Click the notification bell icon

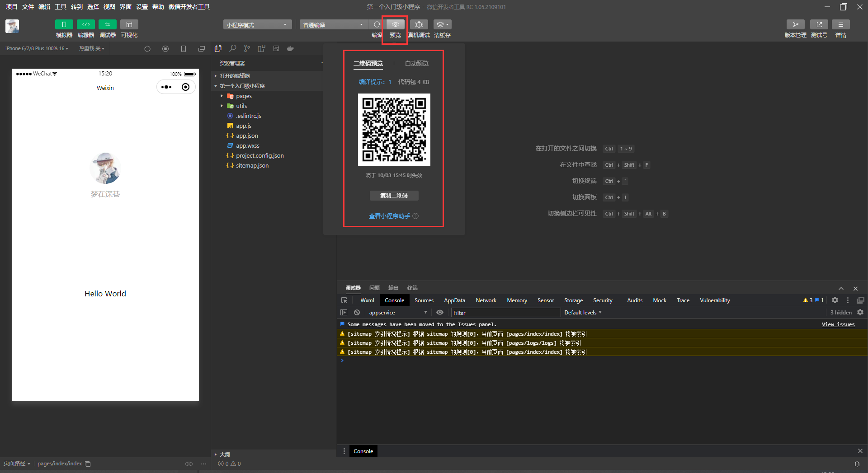857,464
